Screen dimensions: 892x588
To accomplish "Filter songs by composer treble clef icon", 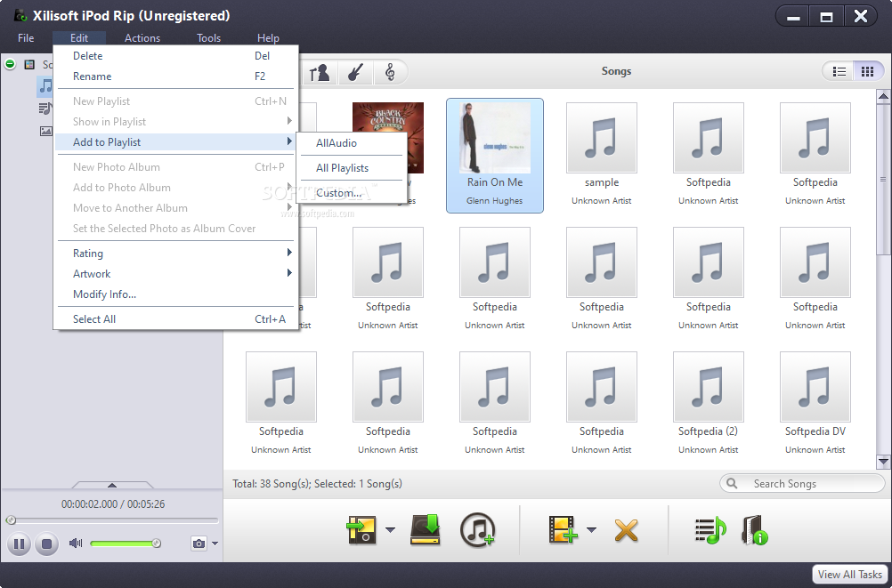I will click(390, 72).
